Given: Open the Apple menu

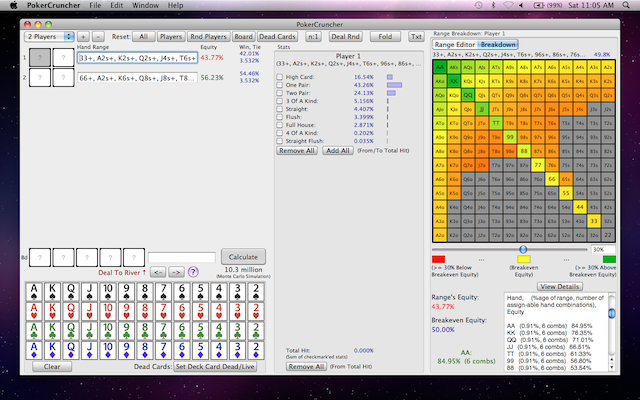Looking at the screenshot, I should pyautogui.click(x=13, y=5).
